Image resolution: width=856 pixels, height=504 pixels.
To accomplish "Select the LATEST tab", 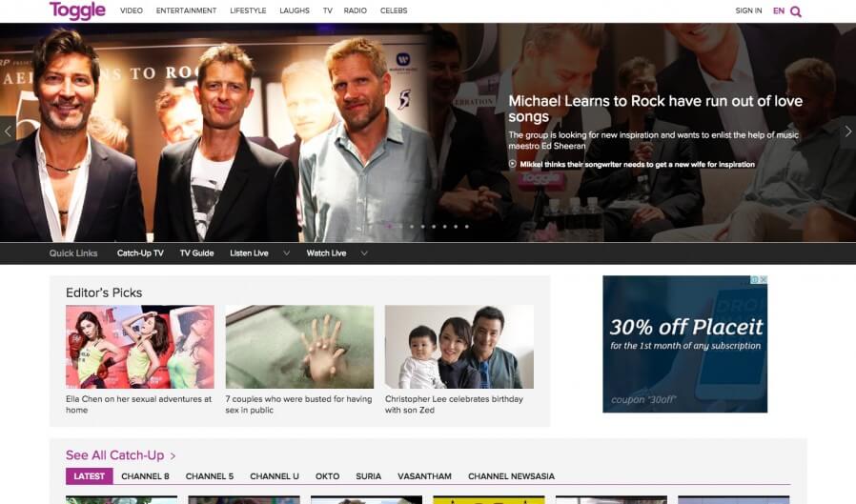I will click(x=89, y=476).
